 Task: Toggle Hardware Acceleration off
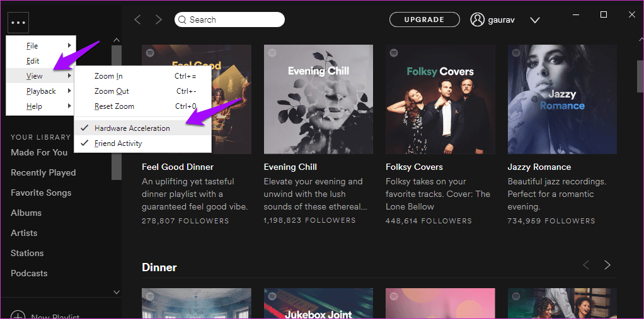tap(142, 128)
